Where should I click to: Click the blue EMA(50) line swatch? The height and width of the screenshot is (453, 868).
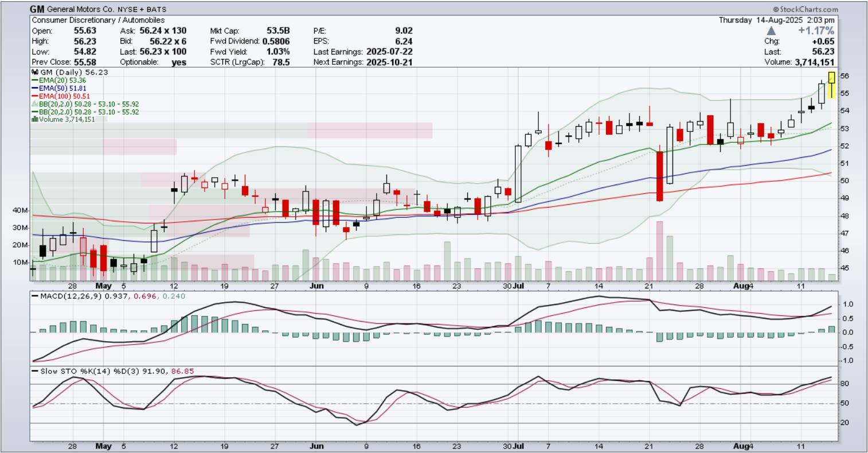(35, 88)
